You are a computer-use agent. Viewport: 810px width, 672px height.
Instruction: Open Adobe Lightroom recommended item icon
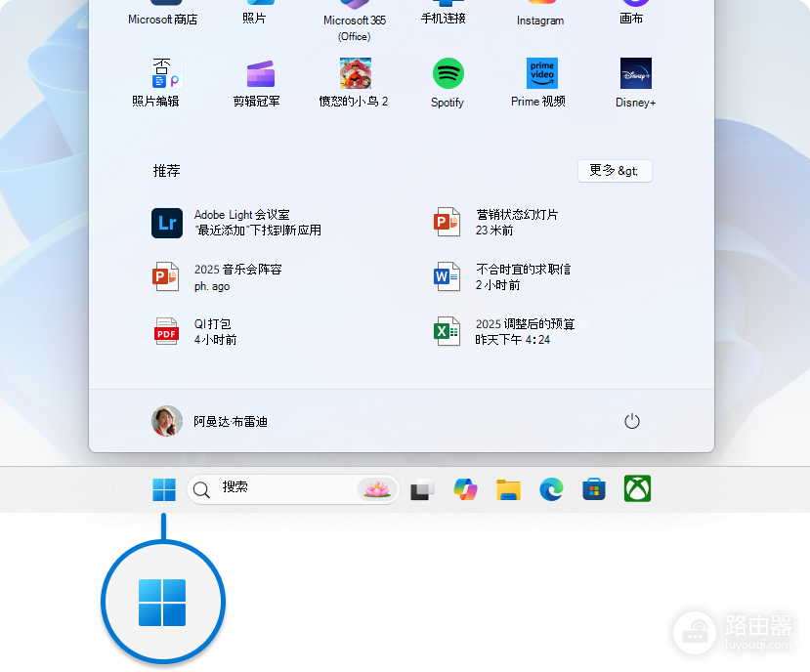point(167,223)
